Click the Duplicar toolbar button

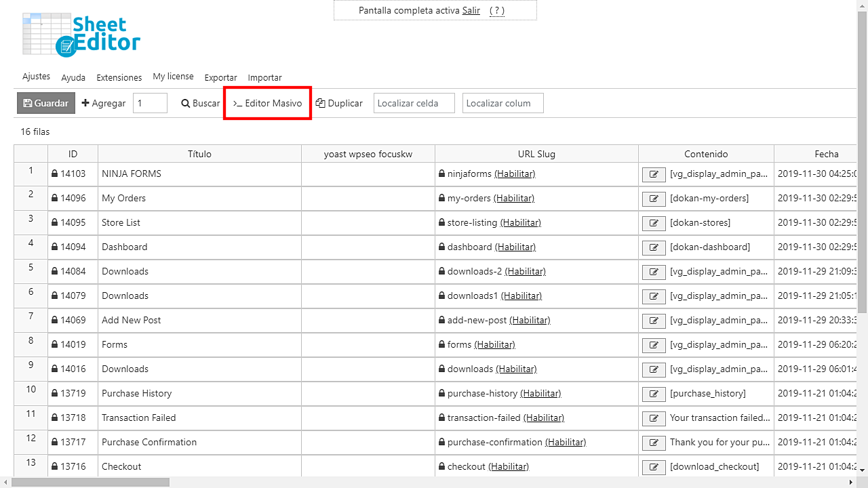339,103
